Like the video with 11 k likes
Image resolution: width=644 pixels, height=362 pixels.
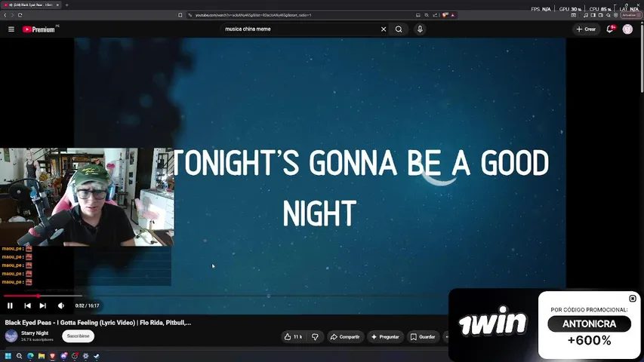293,337
